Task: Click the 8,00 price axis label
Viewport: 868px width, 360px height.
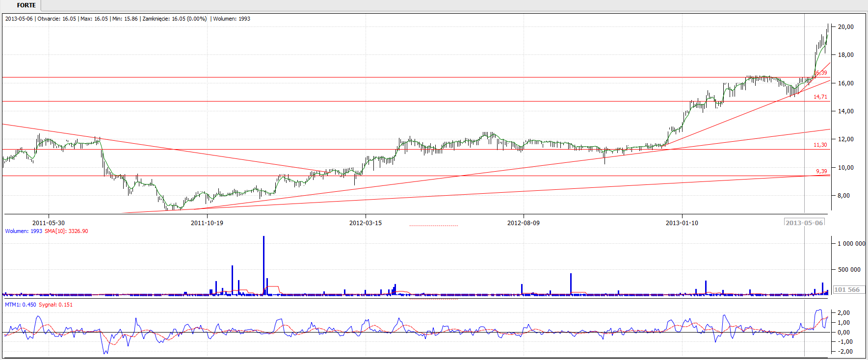Action: 844,196
